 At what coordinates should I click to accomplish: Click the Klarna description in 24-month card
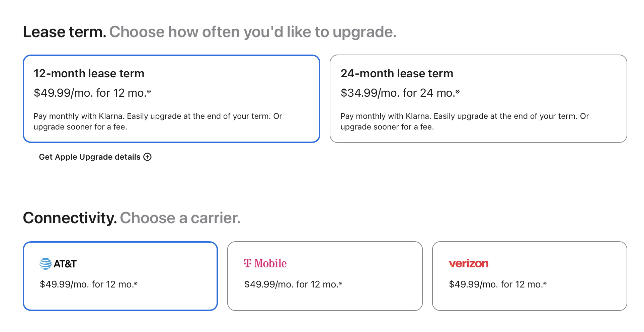coord(465,121)
